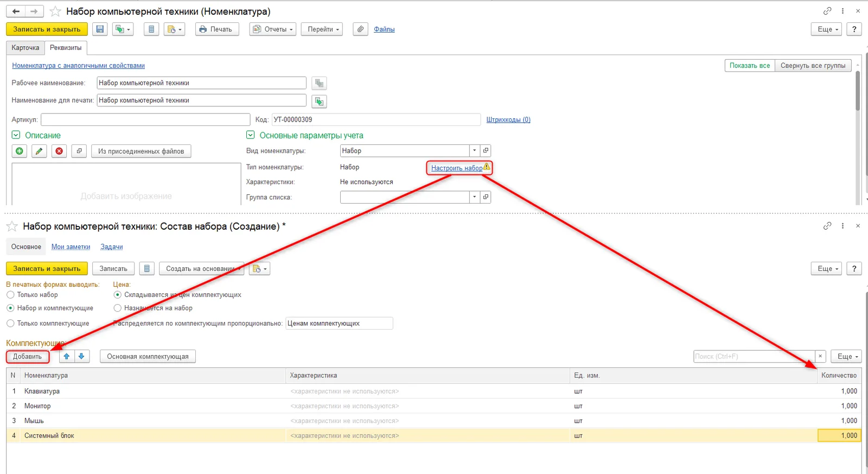Switch to the Карточка tab
This screenshot has width=868, height=474.
point(25,48)
